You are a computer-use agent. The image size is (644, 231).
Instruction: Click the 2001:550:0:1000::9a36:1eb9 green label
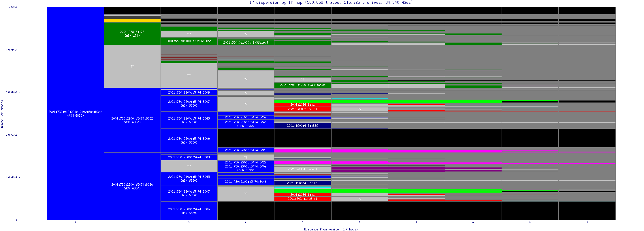tap(246, 42)
